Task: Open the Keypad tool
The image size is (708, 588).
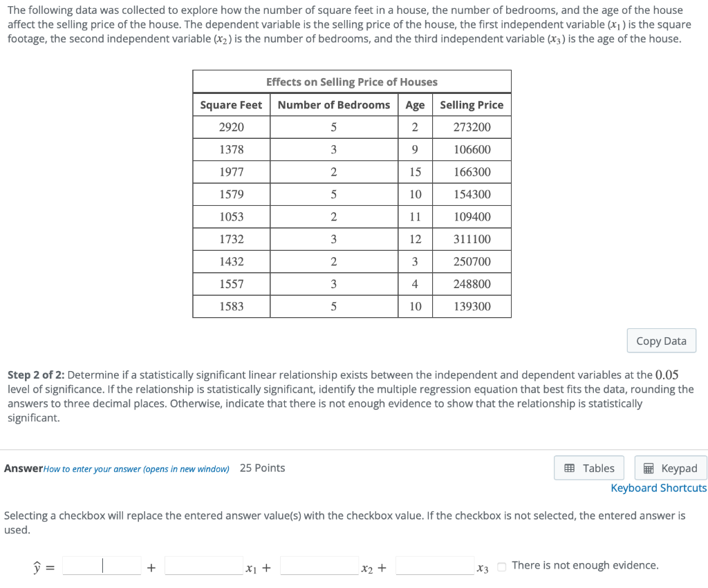Action: pyautogui.click(x=670, y=468)
